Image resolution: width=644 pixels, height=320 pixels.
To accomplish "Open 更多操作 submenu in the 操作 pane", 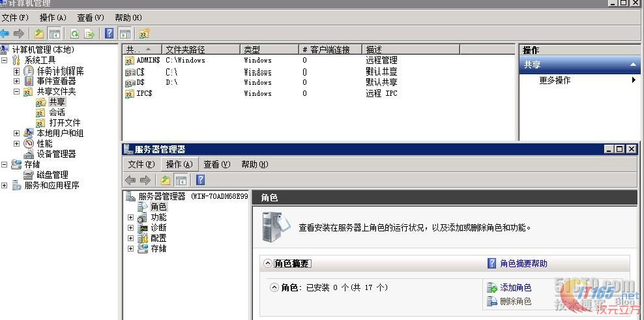I will pos(579,80).
